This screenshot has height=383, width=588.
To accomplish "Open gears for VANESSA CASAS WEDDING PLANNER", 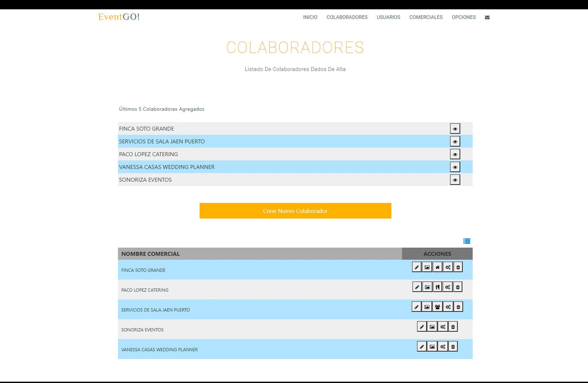I will (443, 346).
